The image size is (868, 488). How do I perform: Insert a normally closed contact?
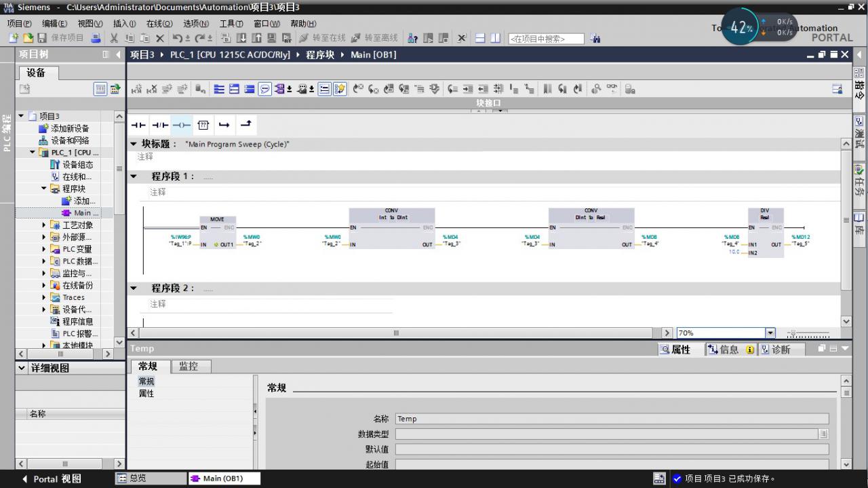point(159,125)
